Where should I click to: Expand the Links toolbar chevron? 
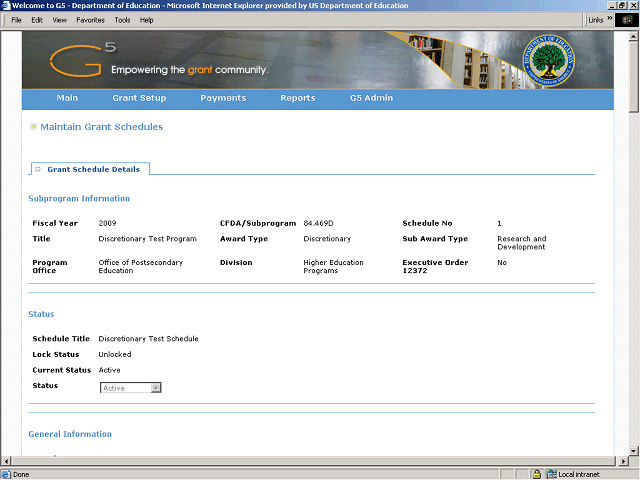609,19
